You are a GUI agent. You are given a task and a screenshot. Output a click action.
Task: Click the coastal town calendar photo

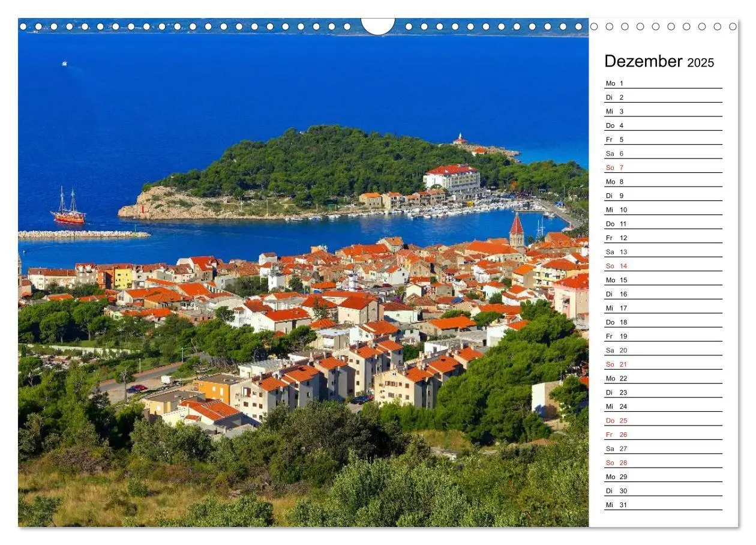303,272
